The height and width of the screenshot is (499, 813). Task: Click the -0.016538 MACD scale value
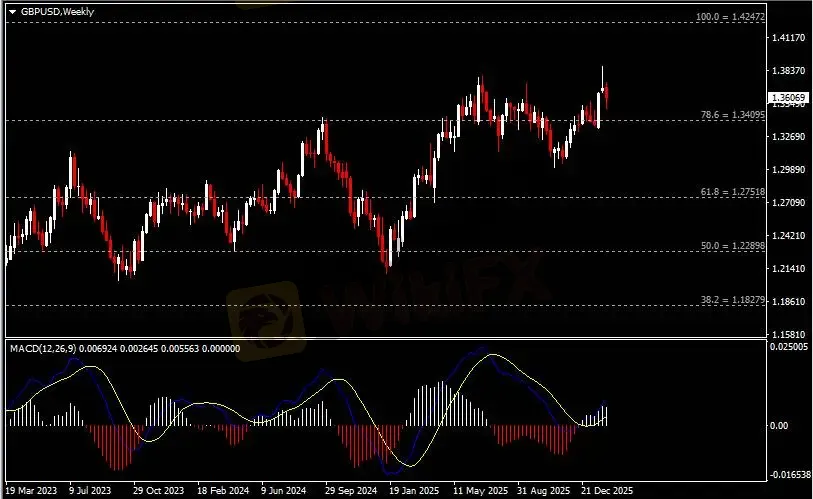[x=789, y=474]
